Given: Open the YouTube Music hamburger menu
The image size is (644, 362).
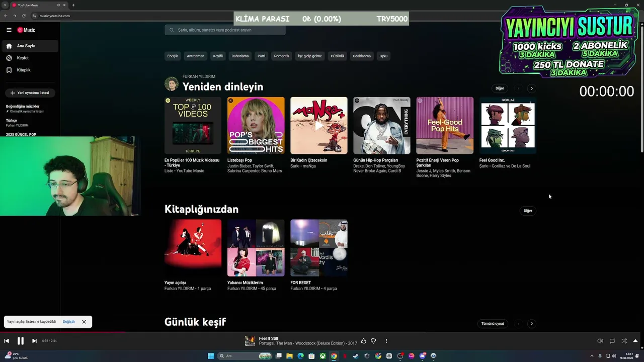Looking at the screenshot, I should coord(9,30).
